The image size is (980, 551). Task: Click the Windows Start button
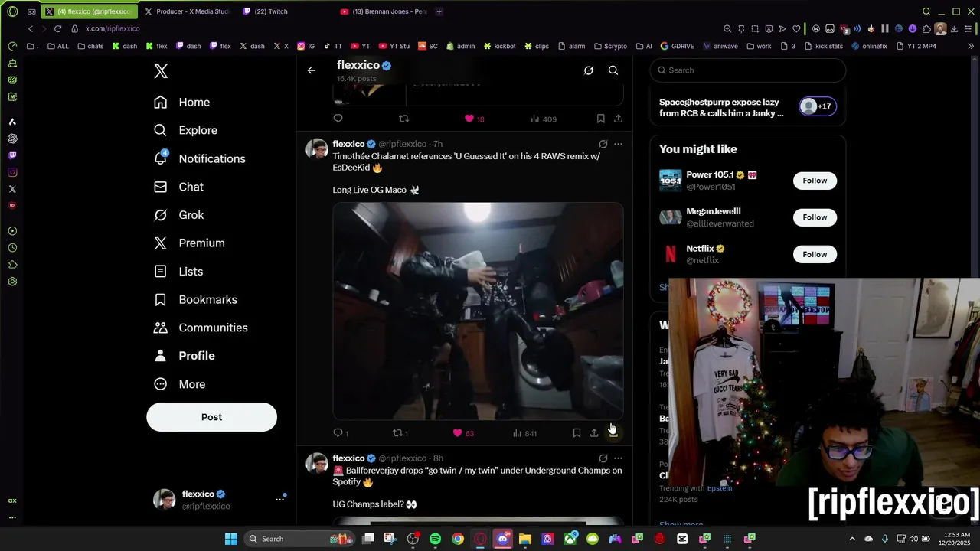click(230, 539)
